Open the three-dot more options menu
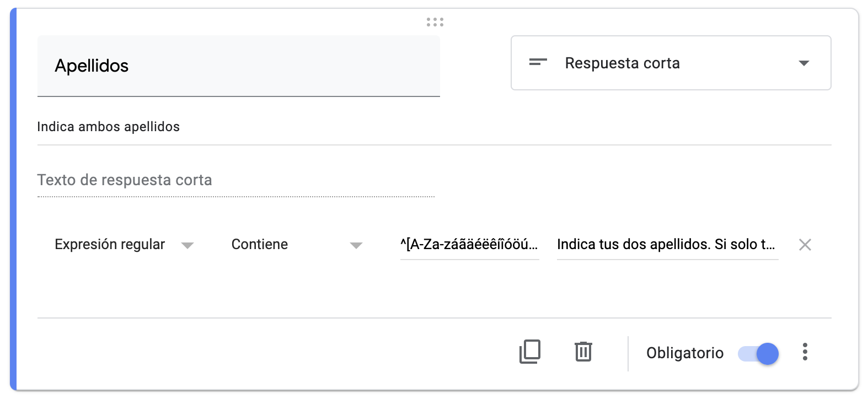Image resolution: width=868 pixels, height=399 pixels. click(805, 352)
